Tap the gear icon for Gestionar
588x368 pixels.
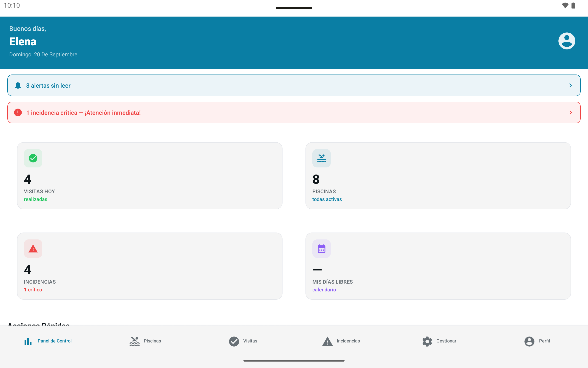click(427, 341)
